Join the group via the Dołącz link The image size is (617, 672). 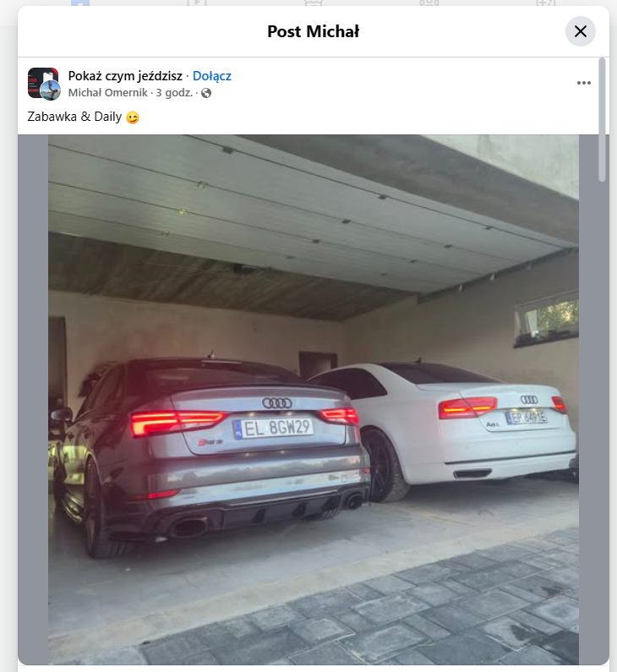(x=212, y=76)
